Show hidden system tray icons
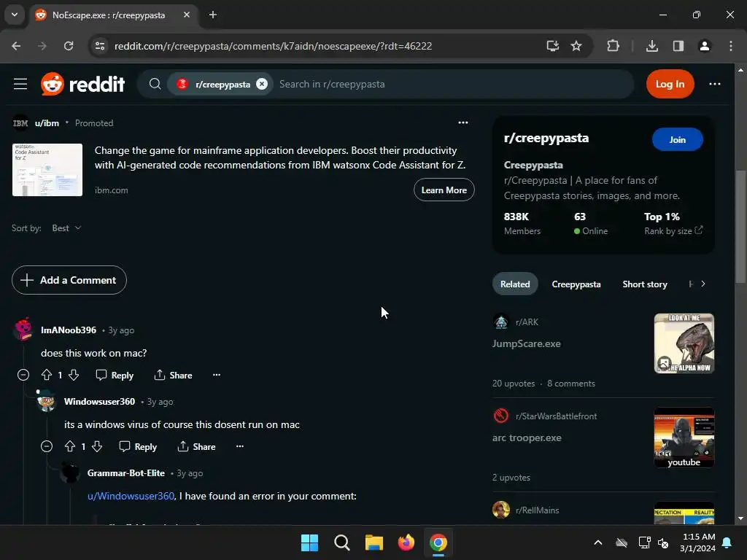The height and width of the screenshot is (560, 747). pos(598,542)
